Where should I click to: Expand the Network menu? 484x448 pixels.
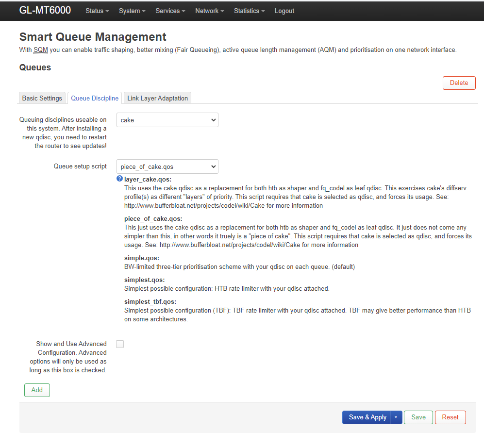(209, 11)
